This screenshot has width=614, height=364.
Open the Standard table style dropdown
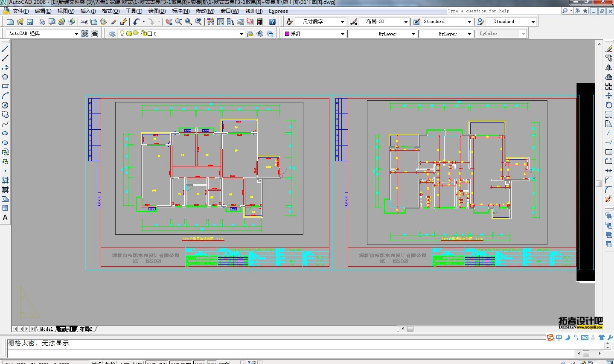[x=469, y=22]
